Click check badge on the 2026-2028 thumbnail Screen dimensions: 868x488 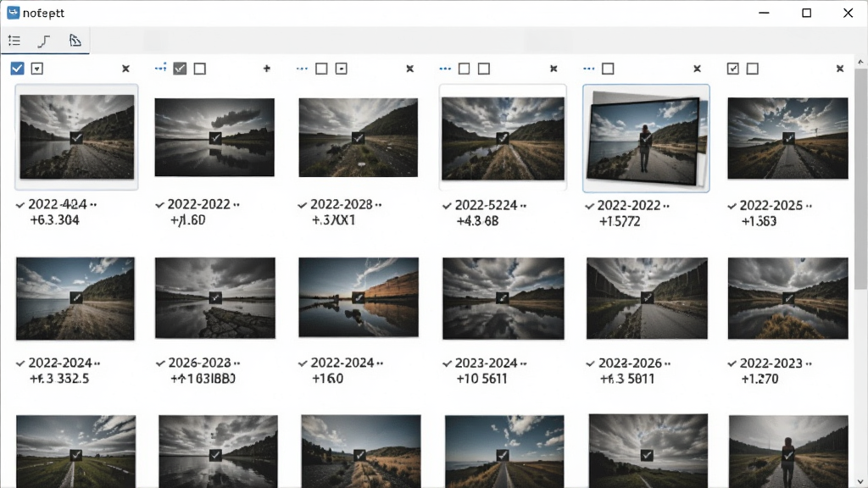(x=215, y=297)
